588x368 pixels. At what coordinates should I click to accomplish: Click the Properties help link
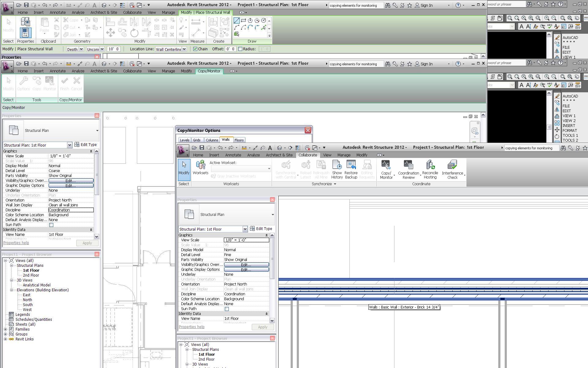pos(16,243)
